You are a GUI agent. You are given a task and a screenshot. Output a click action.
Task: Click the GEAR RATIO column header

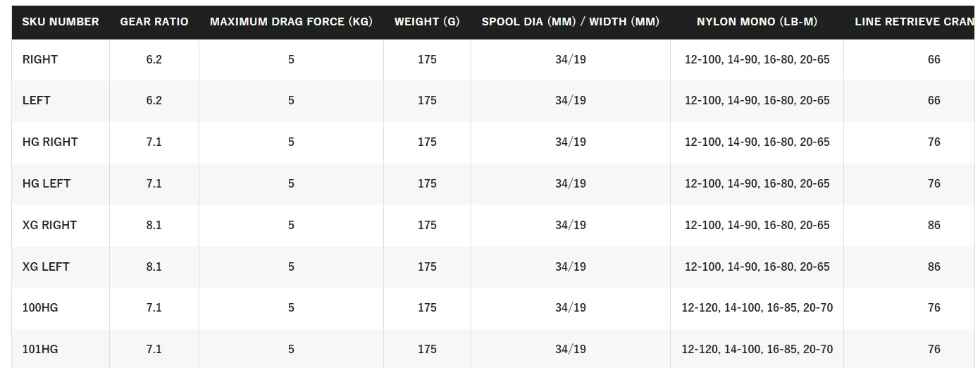(x=154, y=22)
